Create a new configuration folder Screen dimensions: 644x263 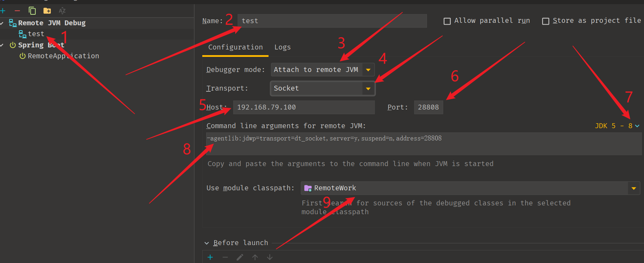(x=47, y=11)
